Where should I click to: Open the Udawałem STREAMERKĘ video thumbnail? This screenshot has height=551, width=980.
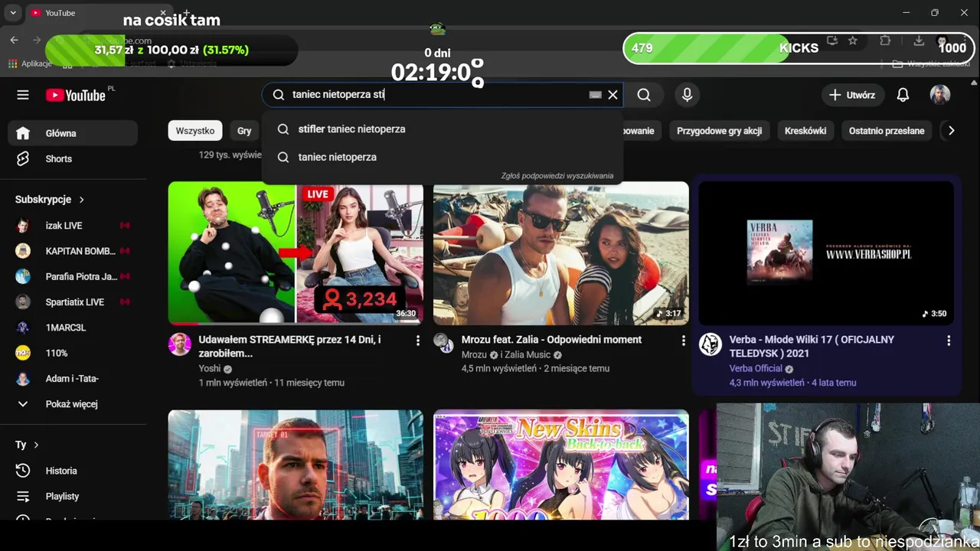tap(296, 253)
